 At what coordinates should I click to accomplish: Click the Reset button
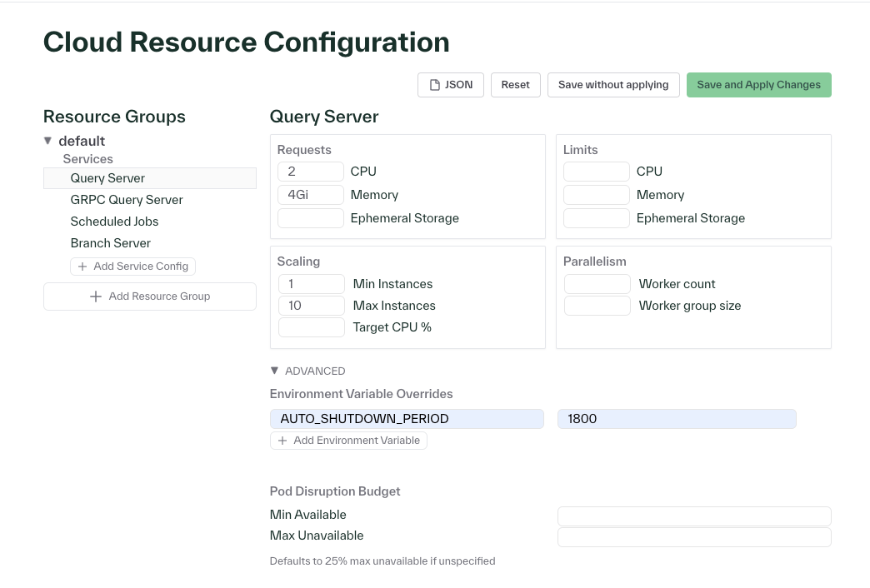[515, 84]
